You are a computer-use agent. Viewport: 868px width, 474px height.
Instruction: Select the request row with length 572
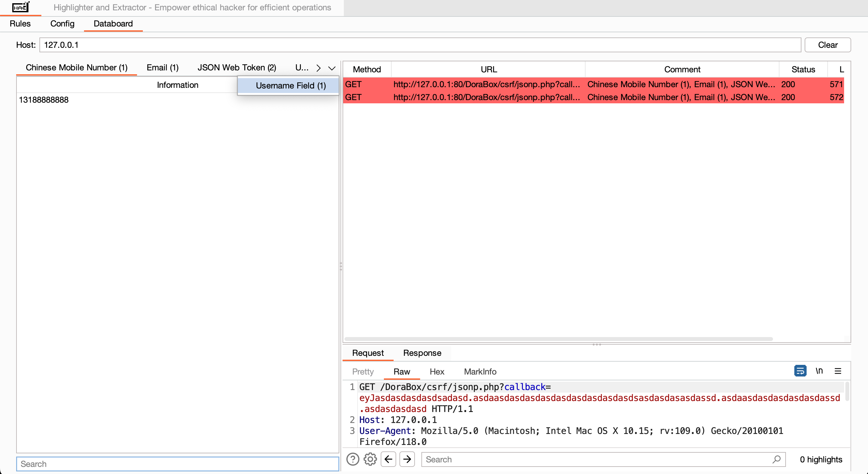593,97
